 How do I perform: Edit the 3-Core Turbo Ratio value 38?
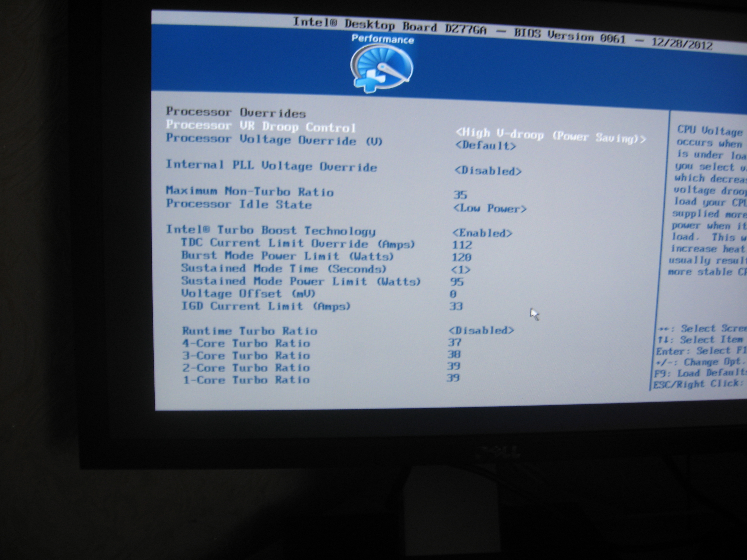(x=454, y=354)
